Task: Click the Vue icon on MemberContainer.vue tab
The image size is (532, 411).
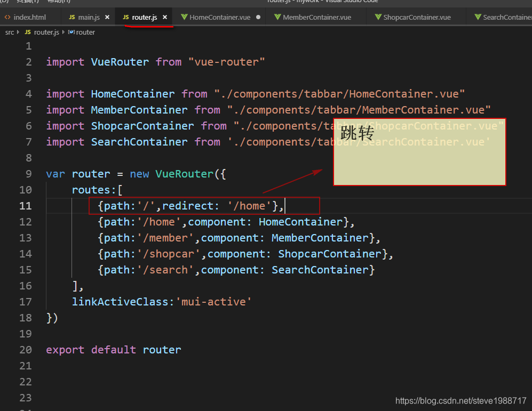Action: 277,17
